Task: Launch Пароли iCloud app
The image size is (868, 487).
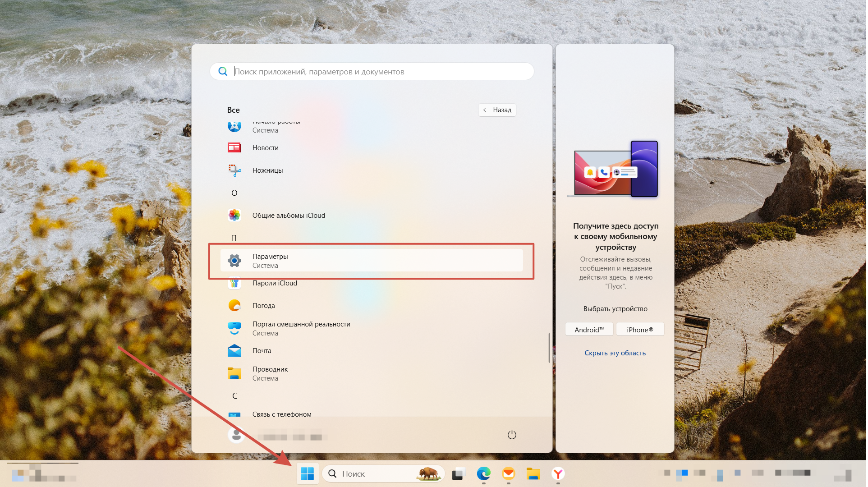Action: [x=275, y=284]
